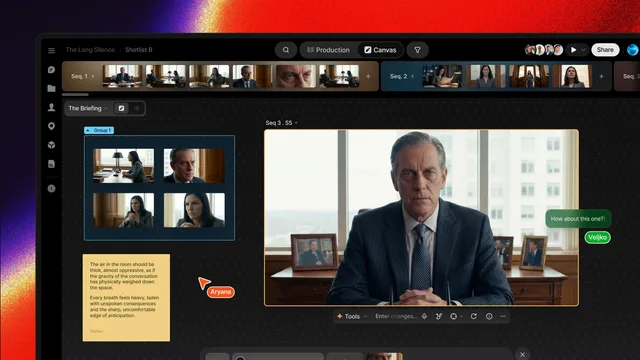Click the search magnifier button
Viewport: 640px width, 360px height.
tap(286, 50)
